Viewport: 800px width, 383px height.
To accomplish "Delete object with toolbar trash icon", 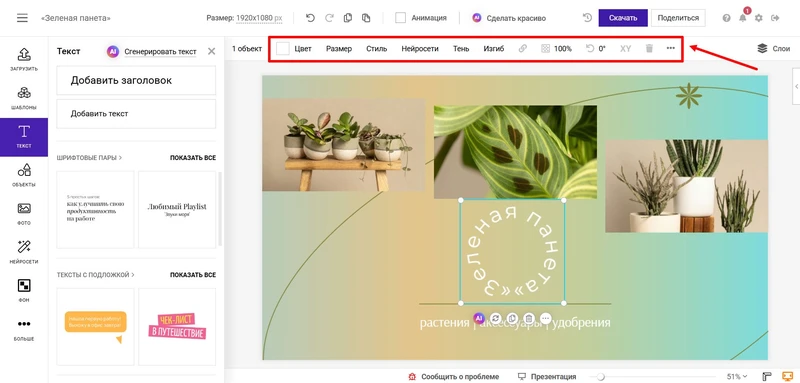I will point(649,48).
